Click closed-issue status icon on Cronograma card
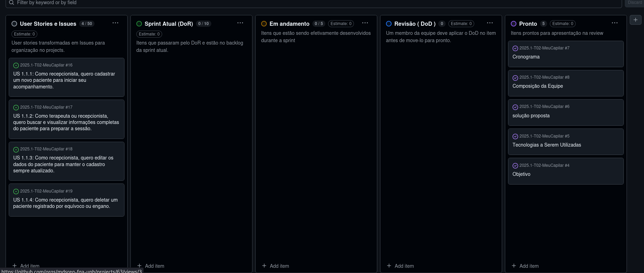Image resolution: width=644 pixels, height=273 pixels. click(515, 48)
